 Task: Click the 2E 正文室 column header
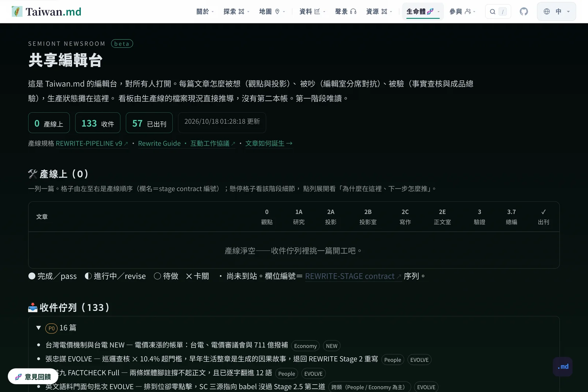pyautogui.click(x=442, y=217)
